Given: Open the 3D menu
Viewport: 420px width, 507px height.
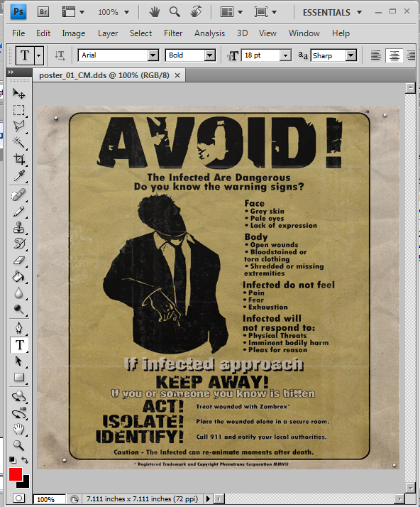Looking at the screenshot, I should [x=243, y=33].
